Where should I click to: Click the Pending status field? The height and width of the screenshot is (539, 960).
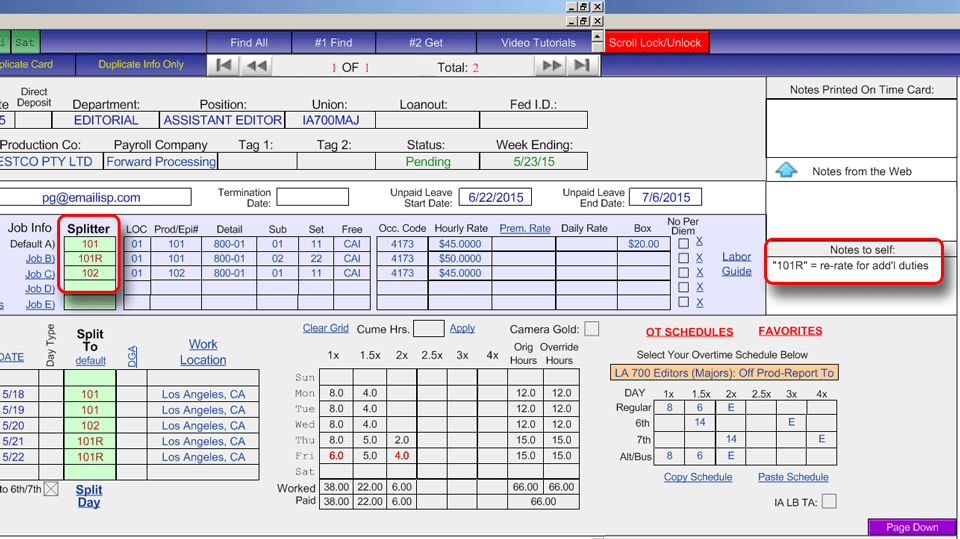point(427,161)
